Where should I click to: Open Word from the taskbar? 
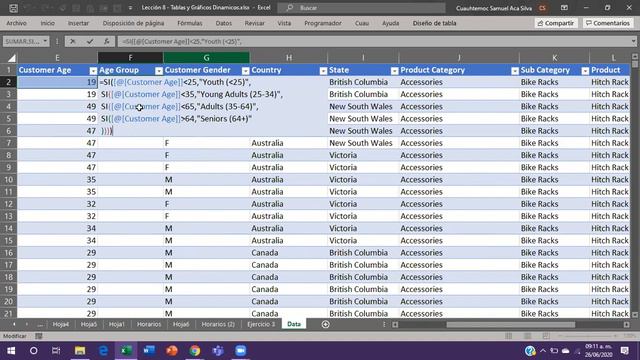(149, 351)
